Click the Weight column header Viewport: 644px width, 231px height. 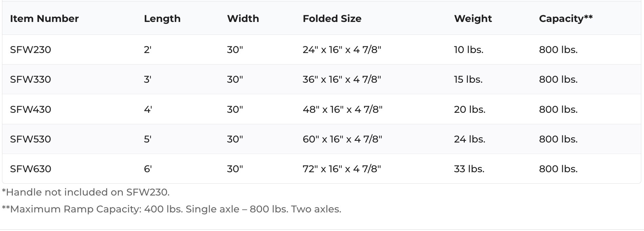pos(473,19)
